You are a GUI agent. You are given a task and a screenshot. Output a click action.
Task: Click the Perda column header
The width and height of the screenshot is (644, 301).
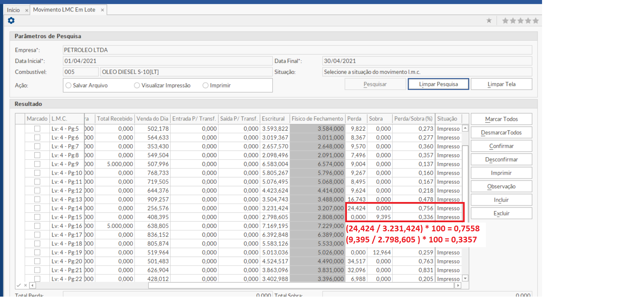[x=356, y=119]
